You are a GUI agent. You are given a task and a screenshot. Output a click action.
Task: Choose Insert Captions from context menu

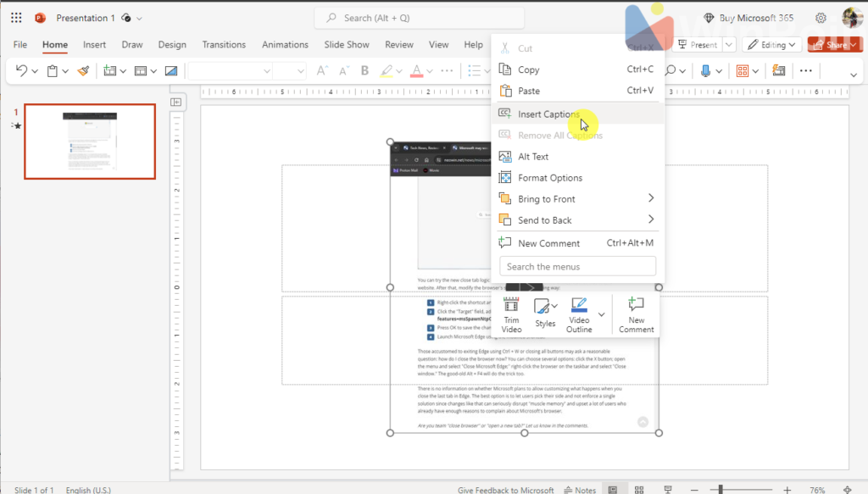pyautogui.click(x=548, y=114)
